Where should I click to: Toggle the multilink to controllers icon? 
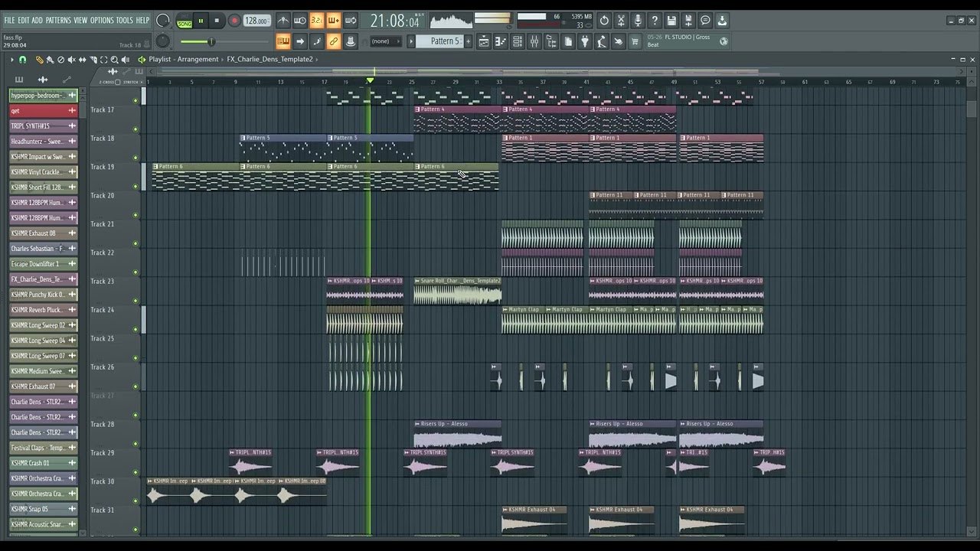(334, 41)
